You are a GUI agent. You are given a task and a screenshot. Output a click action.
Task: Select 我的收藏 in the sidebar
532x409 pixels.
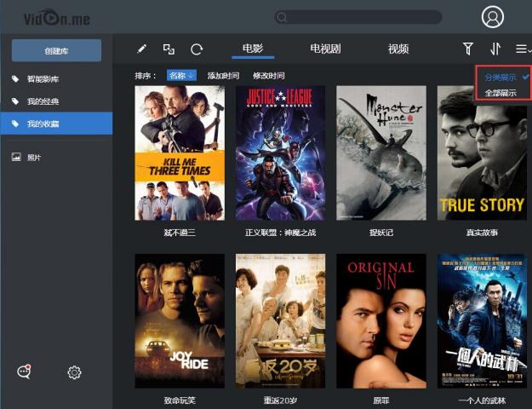click(56, 124)
